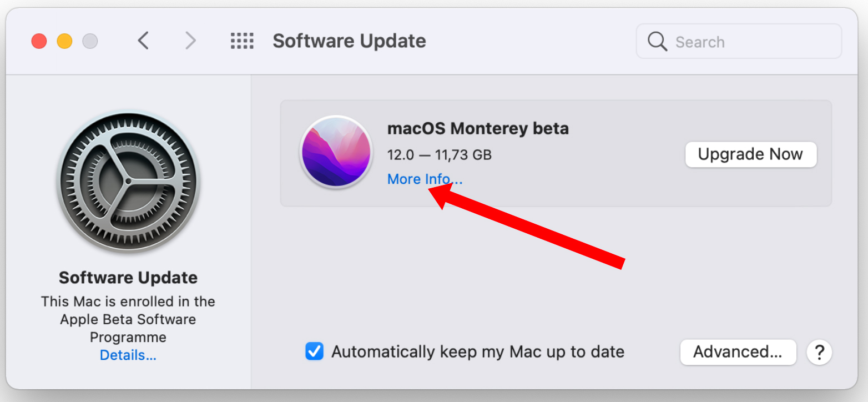
Task: Click the Software Update gear icon
Action: coord(128,182)
